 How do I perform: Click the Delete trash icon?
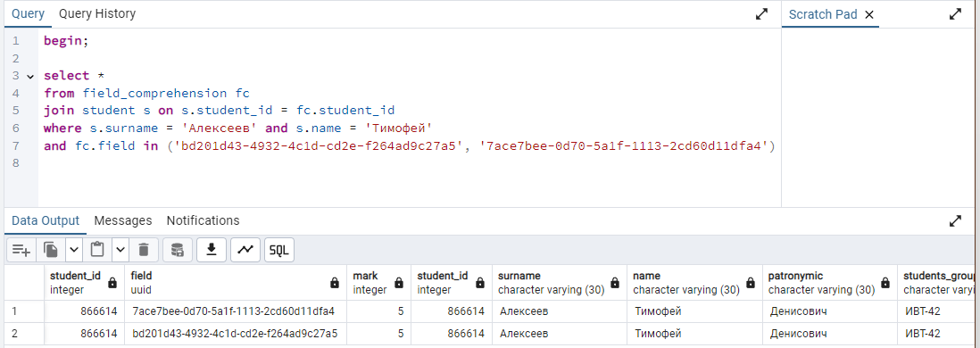pyautogui.click(x=144, y=250)
